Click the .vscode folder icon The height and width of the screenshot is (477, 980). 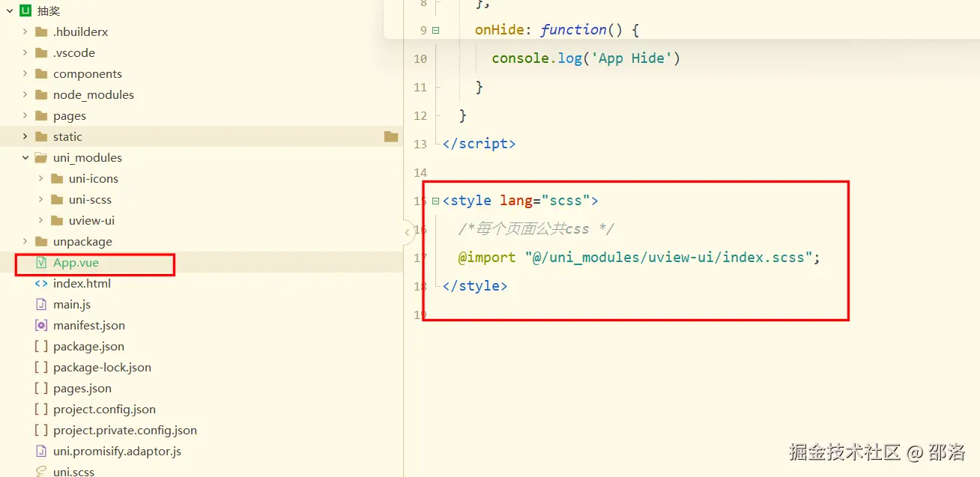tap(41, 53)
